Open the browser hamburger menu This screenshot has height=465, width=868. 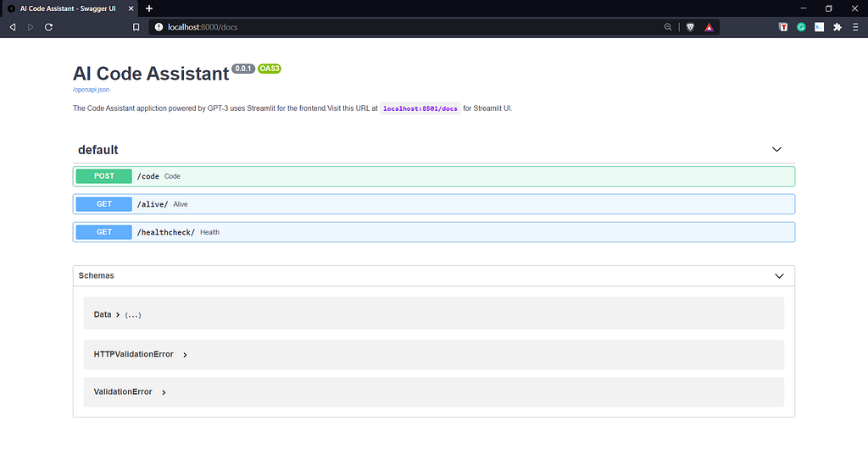[855, 27]
